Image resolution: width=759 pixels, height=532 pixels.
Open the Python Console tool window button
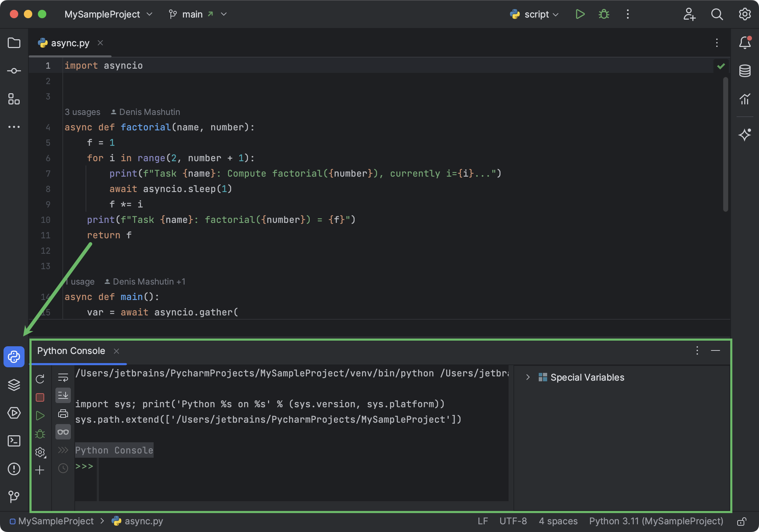(x=14, y=357)
